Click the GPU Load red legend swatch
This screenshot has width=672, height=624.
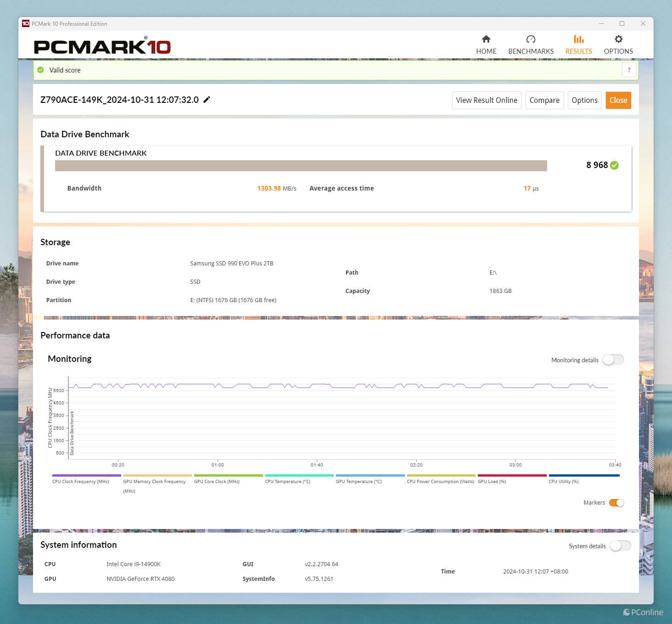(512, 476)
